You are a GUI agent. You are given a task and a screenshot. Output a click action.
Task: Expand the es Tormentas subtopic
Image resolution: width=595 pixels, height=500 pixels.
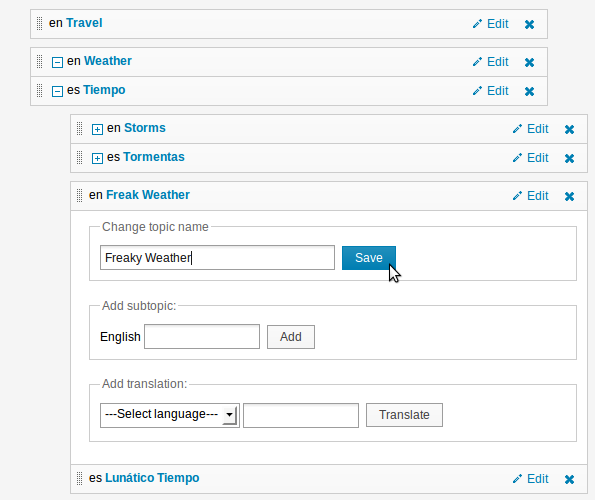(97, 158)
